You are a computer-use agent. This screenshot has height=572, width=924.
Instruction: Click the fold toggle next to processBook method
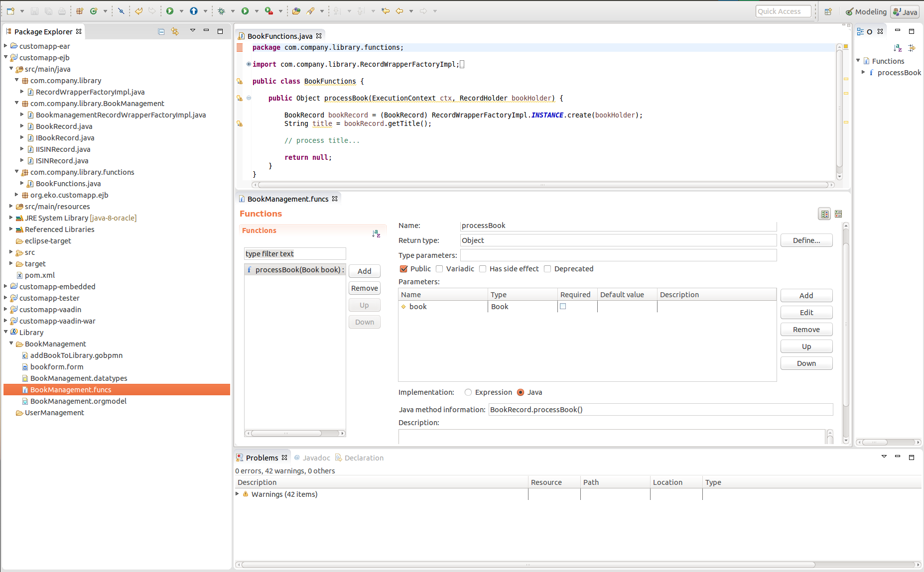click(249, 98)
